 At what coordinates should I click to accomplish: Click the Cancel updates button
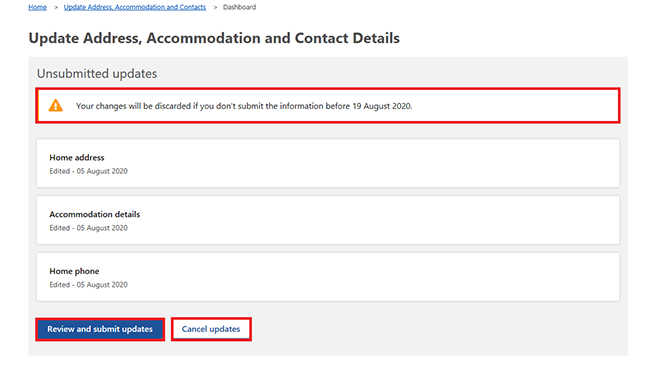(x=211, y=329)
